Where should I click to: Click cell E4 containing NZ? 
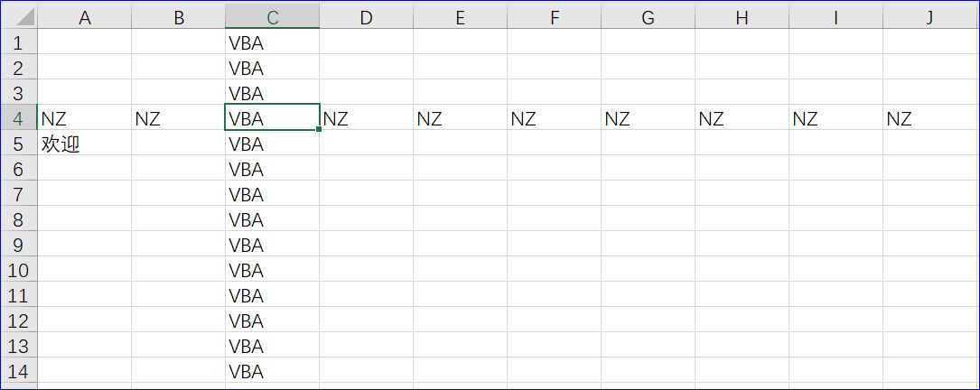(x=460, y=117)
